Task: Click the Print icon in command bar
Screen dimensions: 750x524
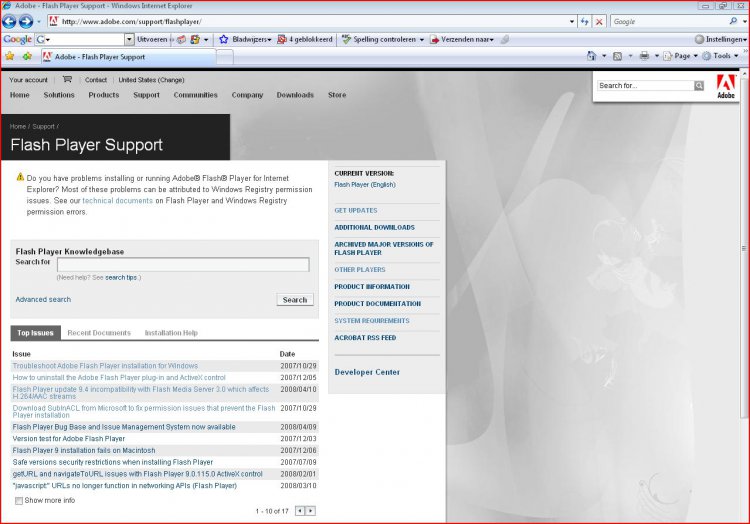Action: tap(644, 56)
